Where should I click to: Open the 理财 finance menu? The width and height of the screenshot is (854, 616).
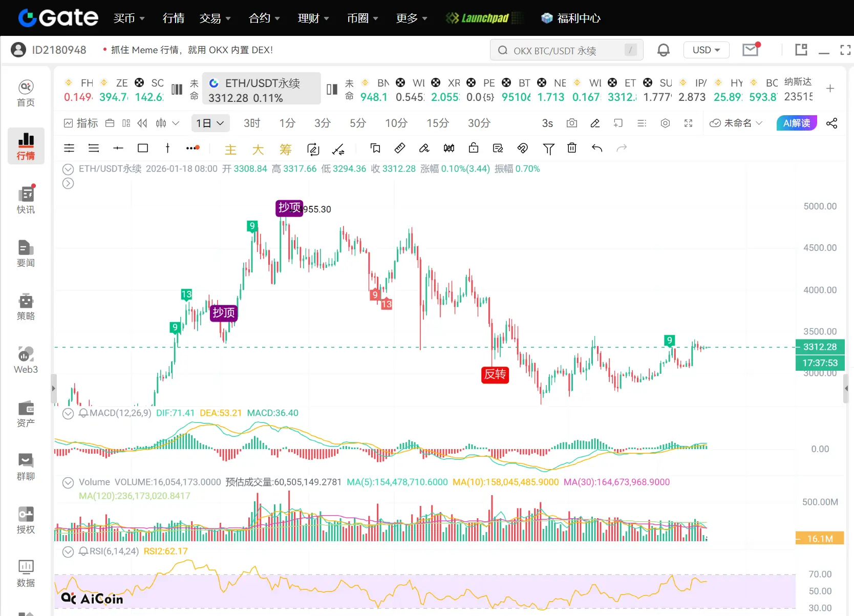coord(313,18)
